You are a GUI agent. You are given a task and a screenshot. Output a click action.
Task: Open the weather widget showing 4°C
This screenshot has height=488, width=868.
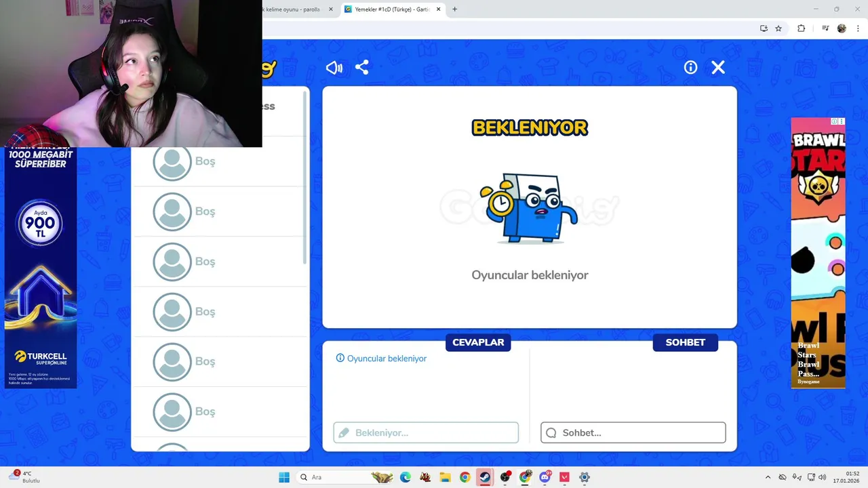25,477
